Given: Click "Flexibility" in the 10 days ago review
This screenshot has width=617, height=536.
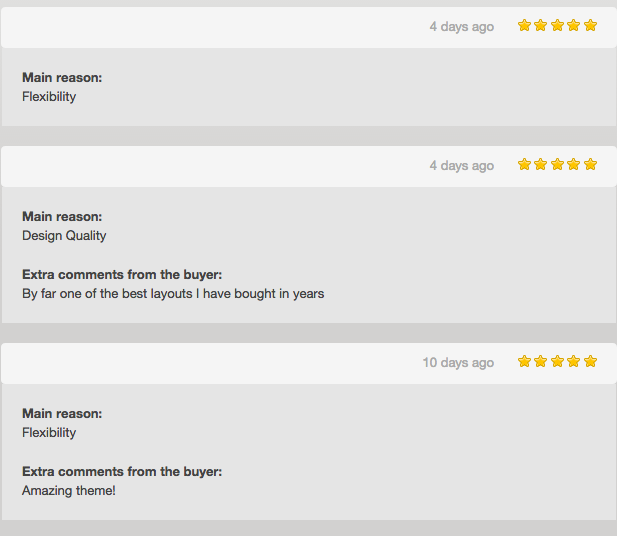Looking at the screenshot, I should 49,433.
